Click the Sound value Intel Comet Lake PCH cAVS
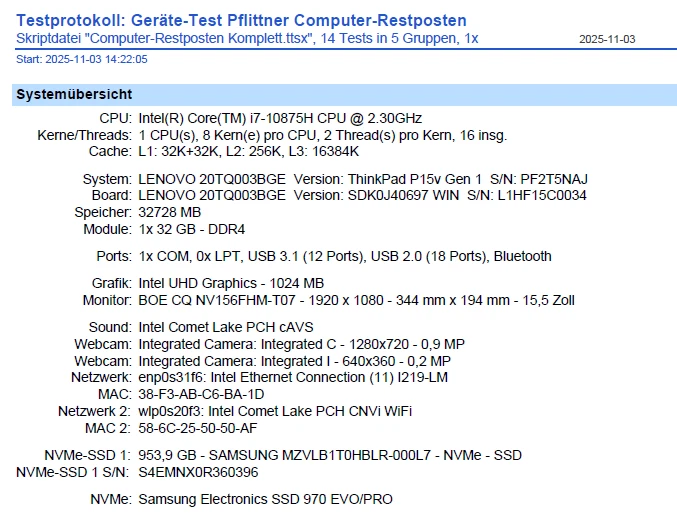The image size is (677, 528). pyautogui.click(x=226, y=327)
